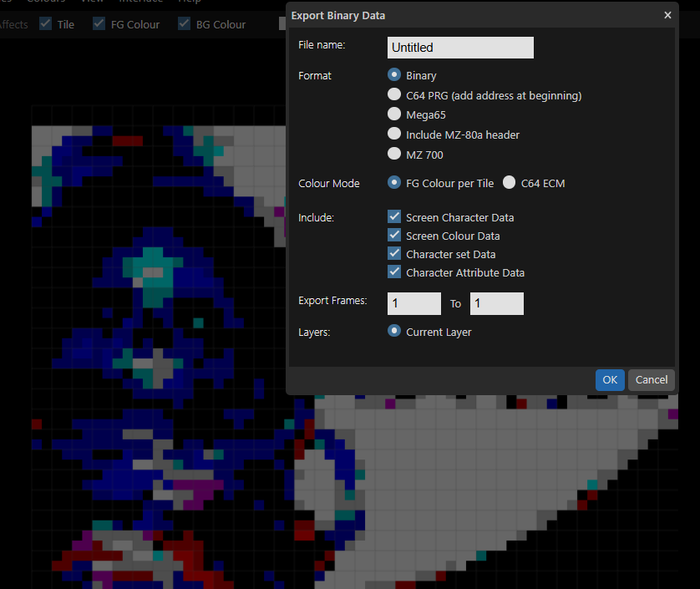The width and height of the screenshot is (700, 589).
Task: Select the MZ 700 format
Action: click(x=394, y=154)
